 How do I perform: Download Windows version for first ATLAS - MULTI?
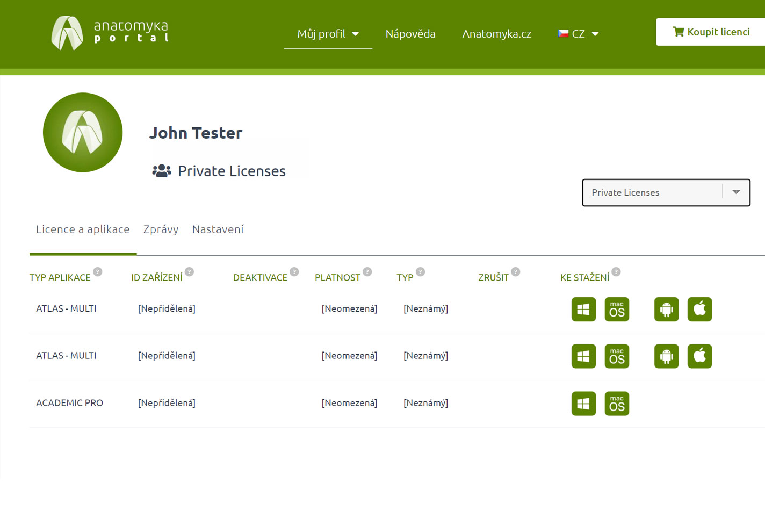coord(583,309)
